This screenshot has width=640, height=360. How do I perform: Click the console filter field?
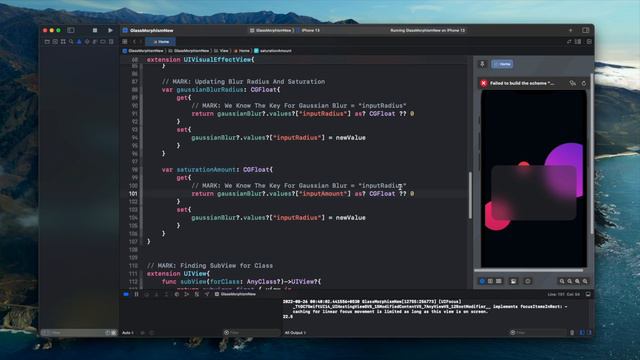tap(538, 333)
